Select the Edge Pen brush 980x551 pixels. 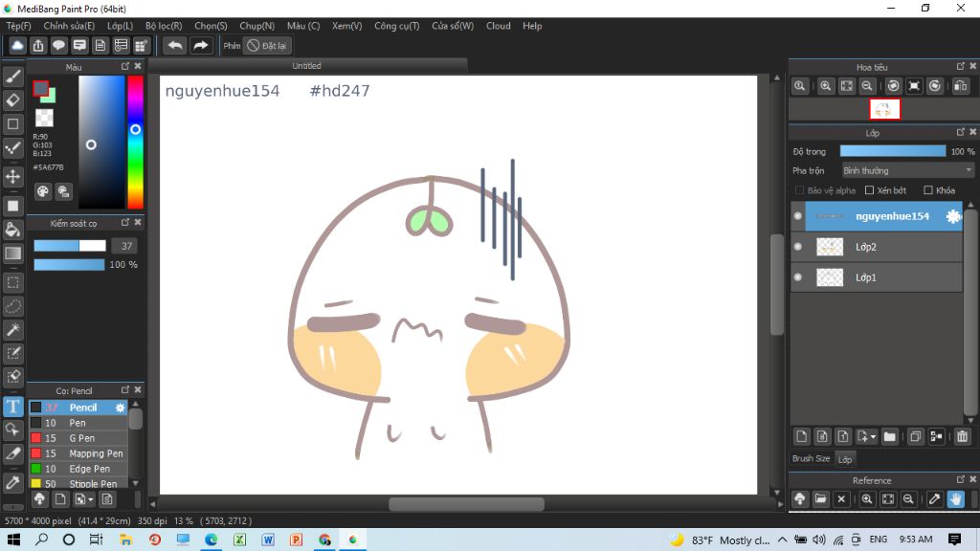(78, 469)
